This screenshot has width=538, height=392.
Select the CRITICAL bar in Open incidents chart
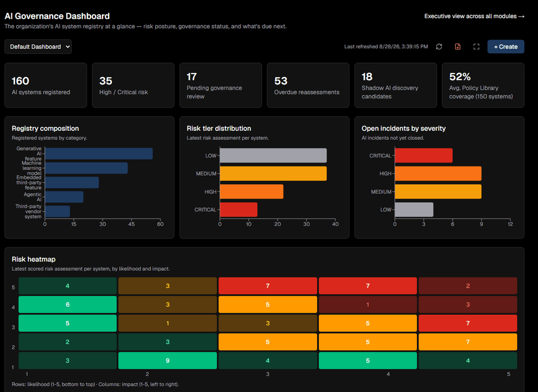coord(424,155)
